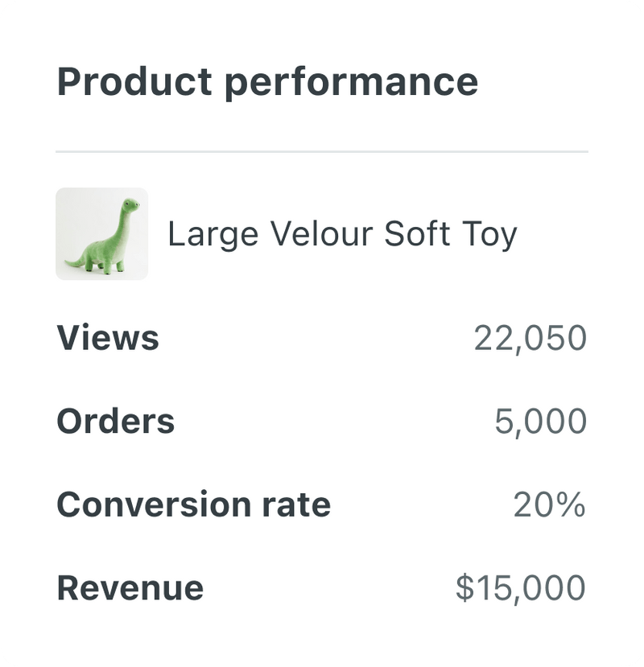Image resolution: width=644 pixels, height=667 pixels.
Task: Click the Conversion rate statistics row
Action: [x=322, y=504]
